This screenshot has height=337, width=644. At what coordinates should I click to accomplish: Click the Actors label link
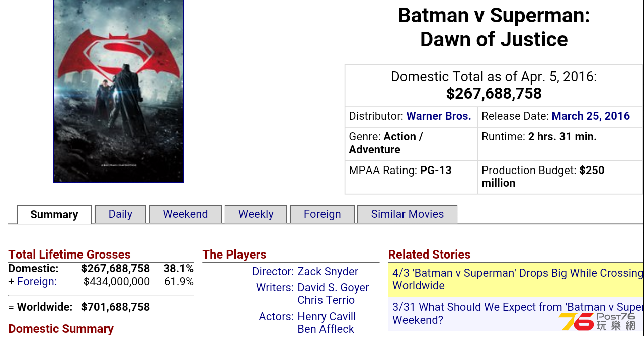[x=276, y=317]
